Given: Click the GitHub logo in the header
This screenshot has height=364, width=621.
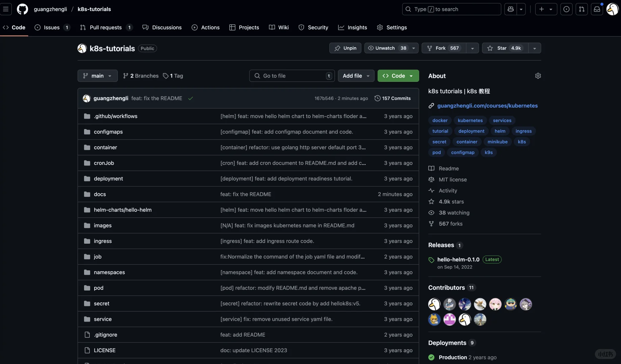Looking at the screenshot, I should coord(22,9).
